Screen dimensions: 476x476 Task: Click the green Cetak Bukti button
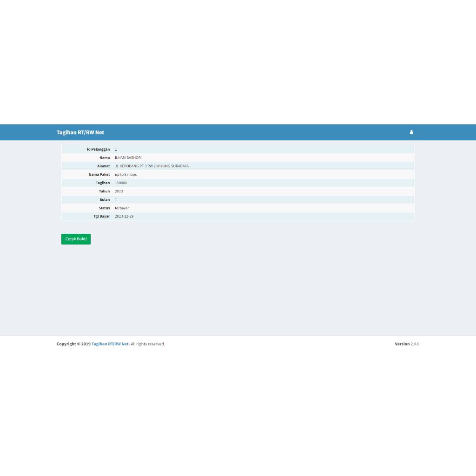76,239
